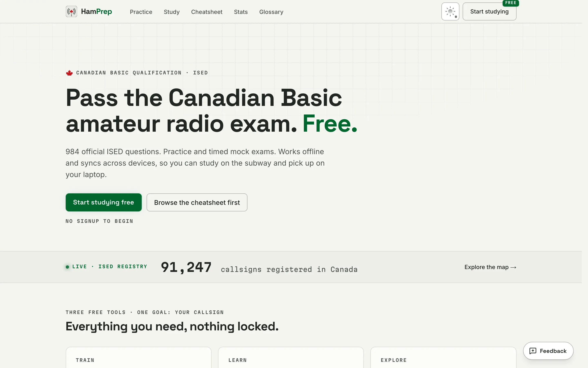588x368 pixels.
Task: Click 'Everything you need, nothing locked.' heading
Action: pyautogui.click(x=172, y=326)
